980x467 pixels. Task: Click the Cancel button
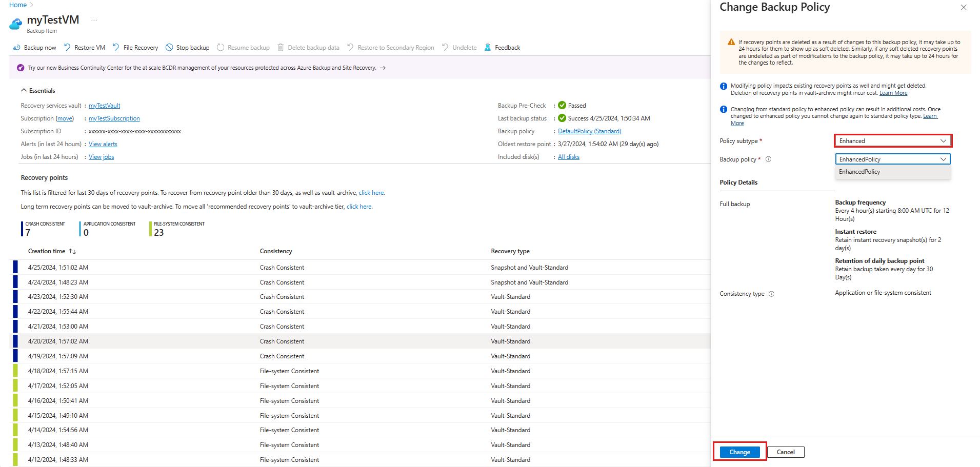coord(785,452)
